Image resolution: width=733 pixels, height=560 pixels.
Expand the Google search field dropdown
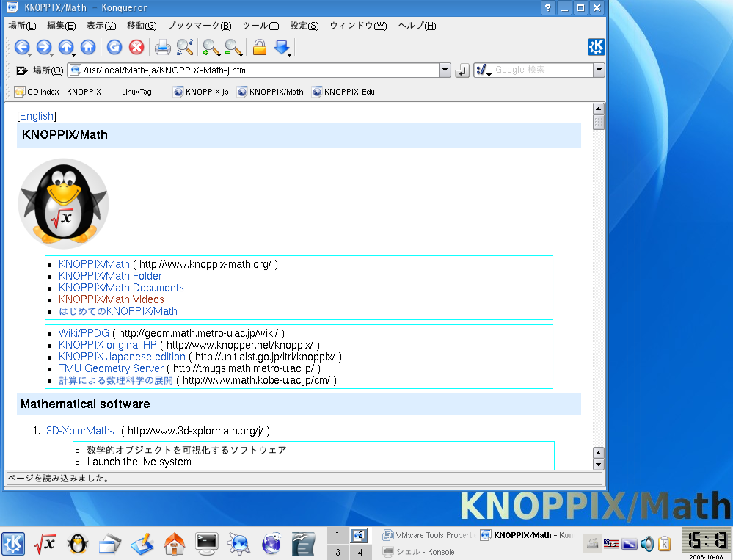(x=599, y=70)
